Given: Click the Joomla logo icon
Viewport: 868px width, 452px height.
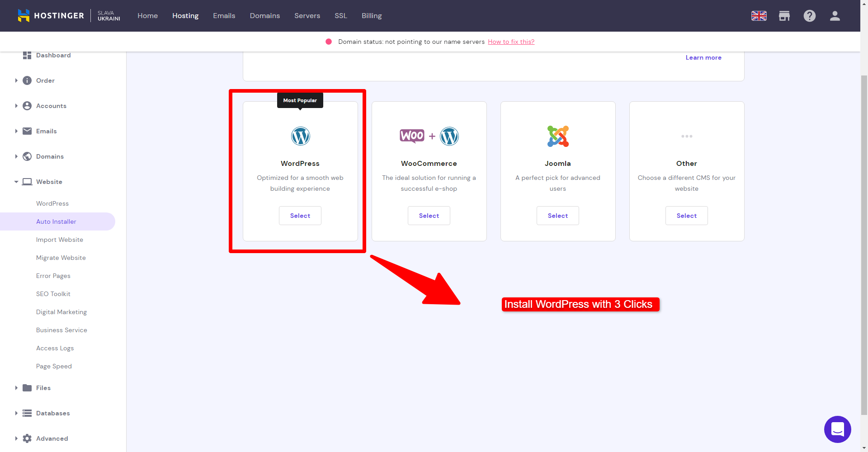Looking at the screenshot, I should pos(558,136).
